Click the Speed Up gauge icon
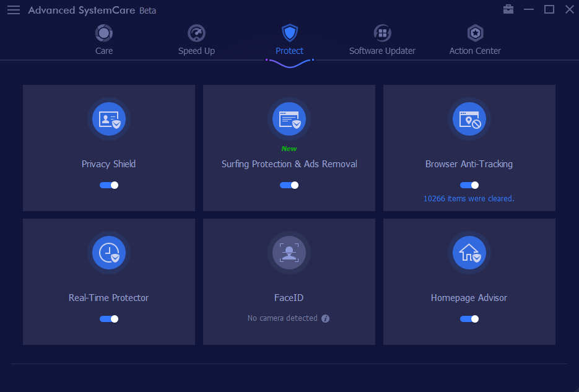579x392 pixels. [196, 33]
